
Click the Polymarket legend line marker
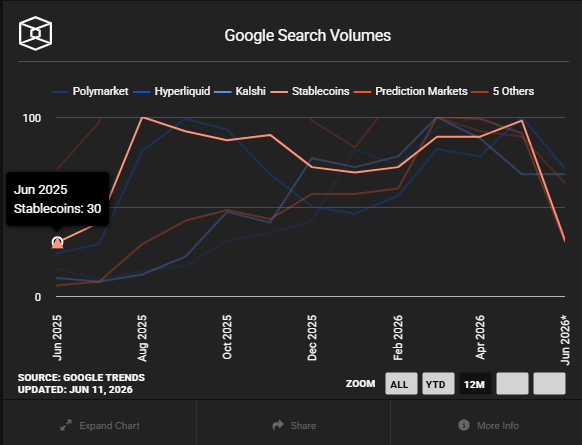pos(60,92)
